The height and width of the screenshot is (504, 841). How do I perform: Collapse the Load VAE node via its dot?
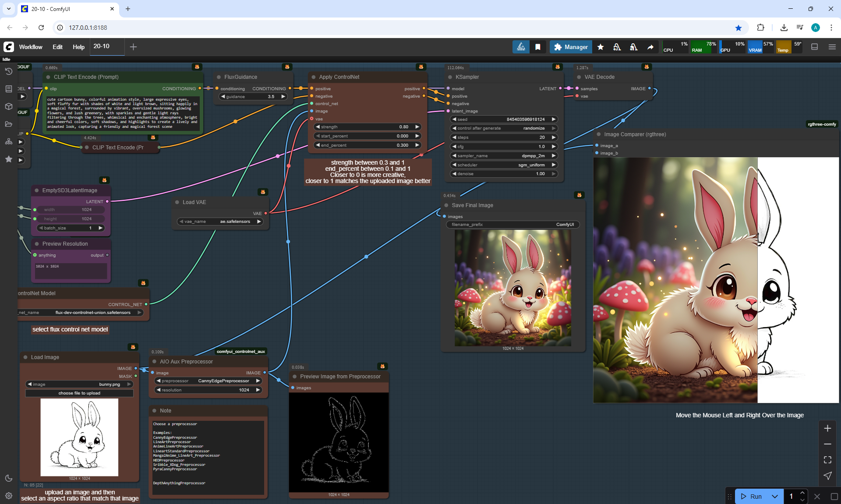point(177,202)
